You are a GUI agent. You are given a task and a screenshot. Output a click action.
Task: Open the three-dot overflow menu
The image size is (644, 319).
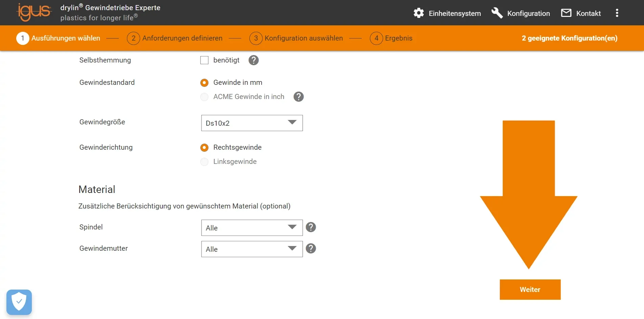point(617,13)
